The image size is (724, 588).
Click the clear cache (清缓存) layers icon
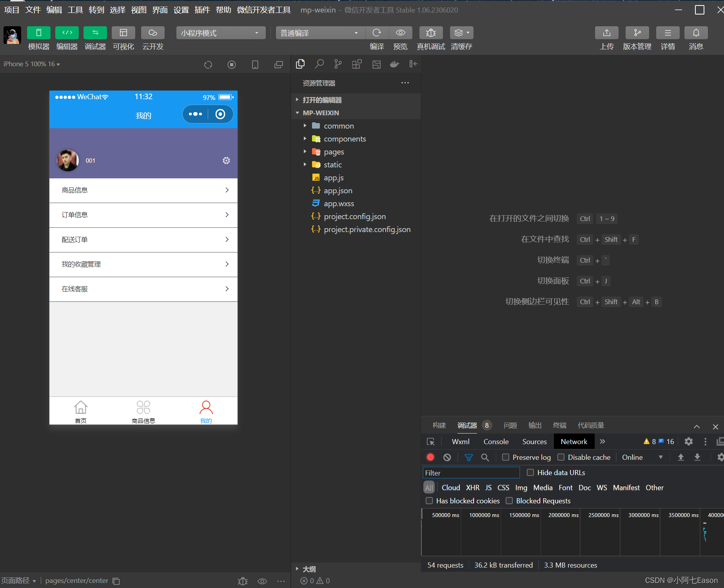461,33
